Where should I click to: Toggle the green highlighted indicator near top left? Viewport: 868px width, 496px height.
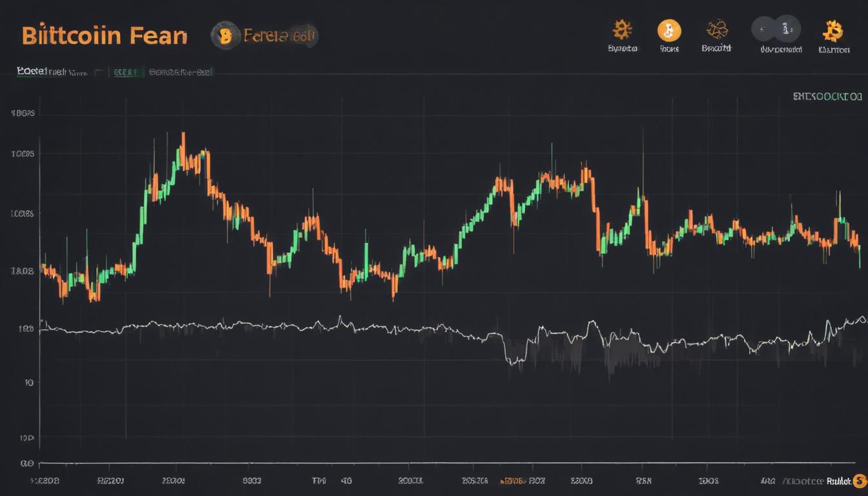click(x=126, y=72)
